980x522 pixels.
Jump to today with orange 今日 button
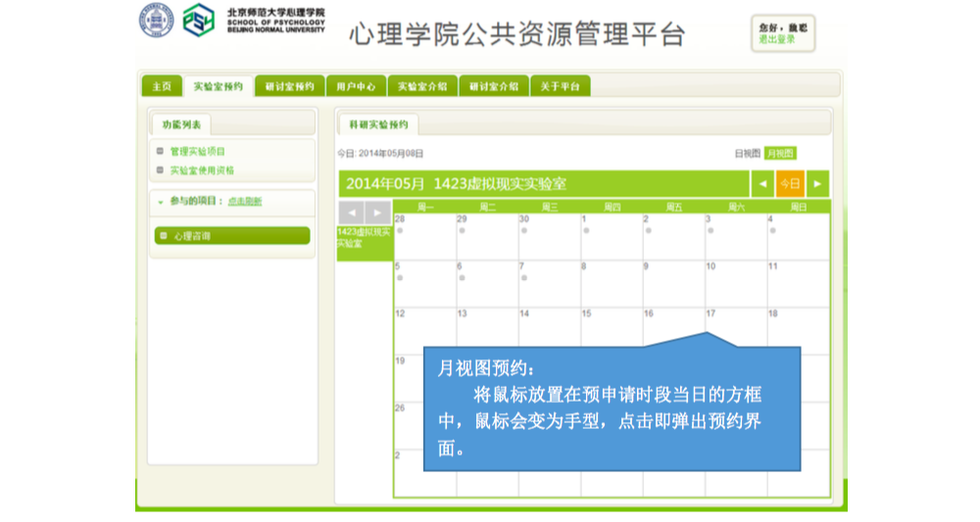pyautogui.click(x=789, y=183)
